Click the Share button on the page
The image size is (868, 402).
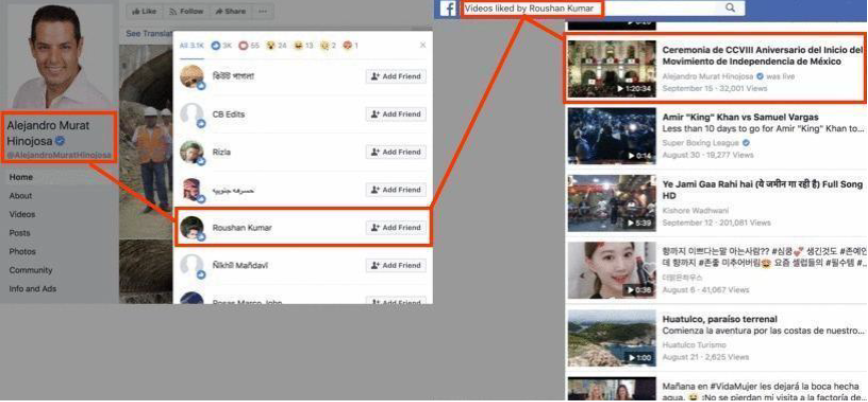point(231,11)
